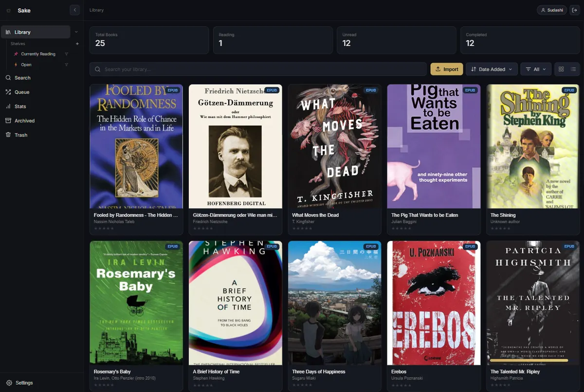Click the Unread stat card
This screenshot has height=392, width=584.
[x=396, y=40]
